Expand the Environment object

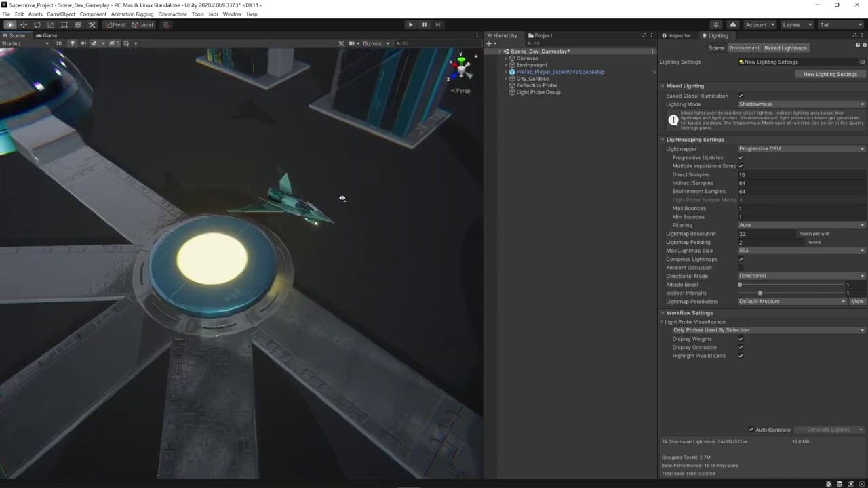point(506,65)
